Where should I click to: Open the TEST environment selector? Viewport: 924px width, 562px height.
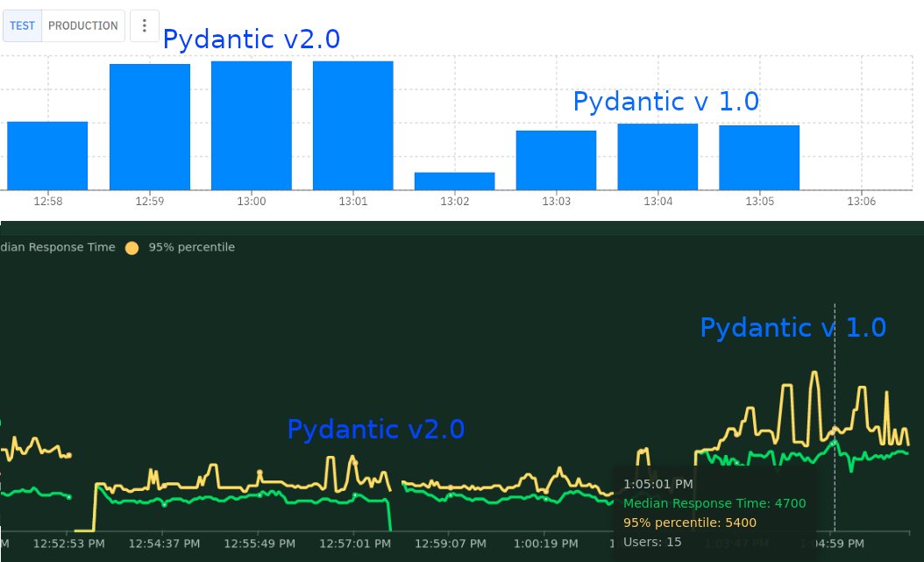22,25
